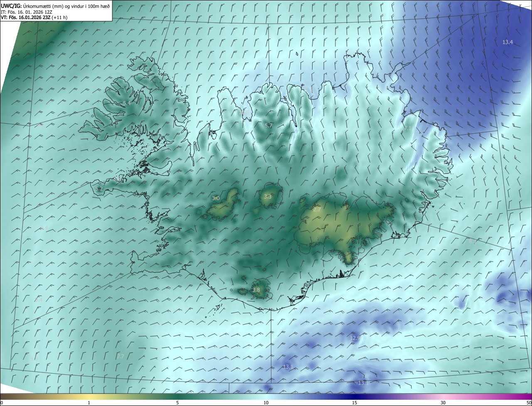Click the 5.2 value label on the western peninsula
Viewport: 532px width, 406px height.
pos(99,189)
